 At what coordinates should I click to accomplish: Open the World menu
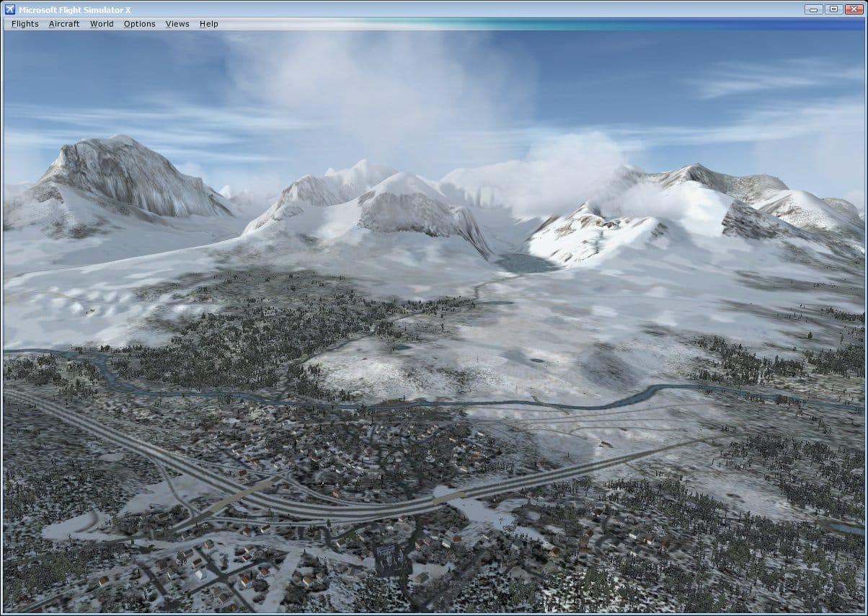point(102,24)
